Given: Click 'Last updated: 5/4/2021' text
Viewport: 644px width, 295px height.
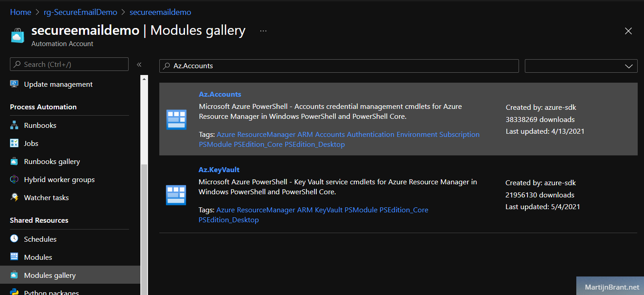Looking at the screenshot, I should click(x=543, y=206).
